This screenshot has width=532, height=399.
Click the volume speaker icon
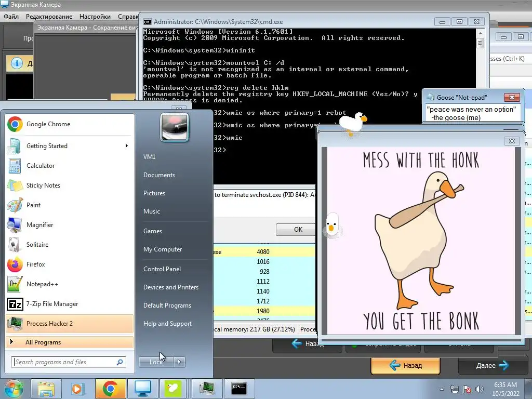pos(480,390)
